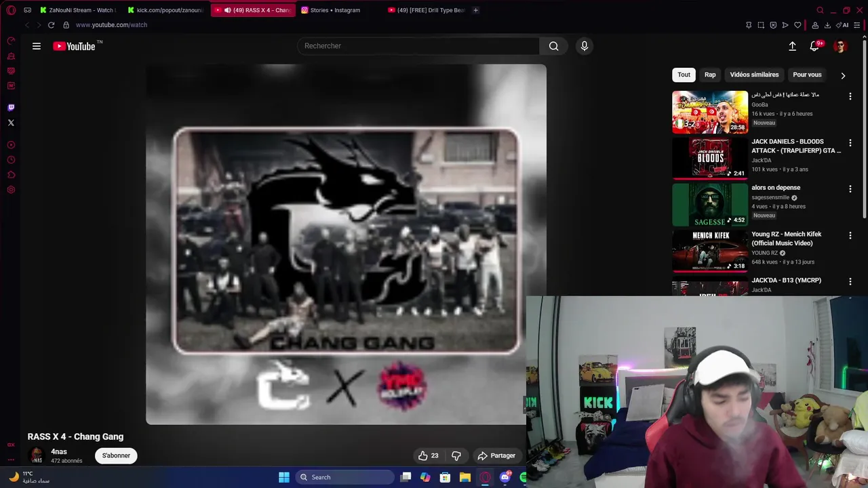Open a new browser tab with plus
Image resolution: width=868 pixels, height=488 pixels.
coord(475,10)
